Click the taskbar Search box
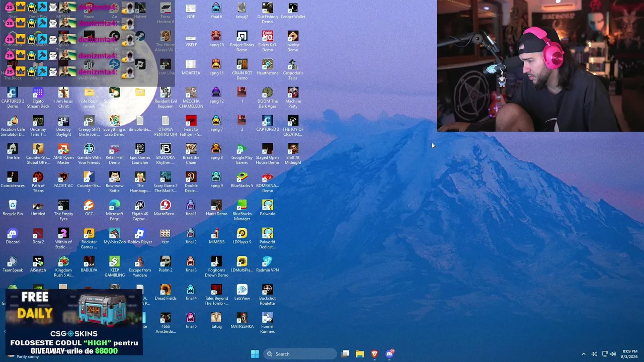 (x=300, y=354)
